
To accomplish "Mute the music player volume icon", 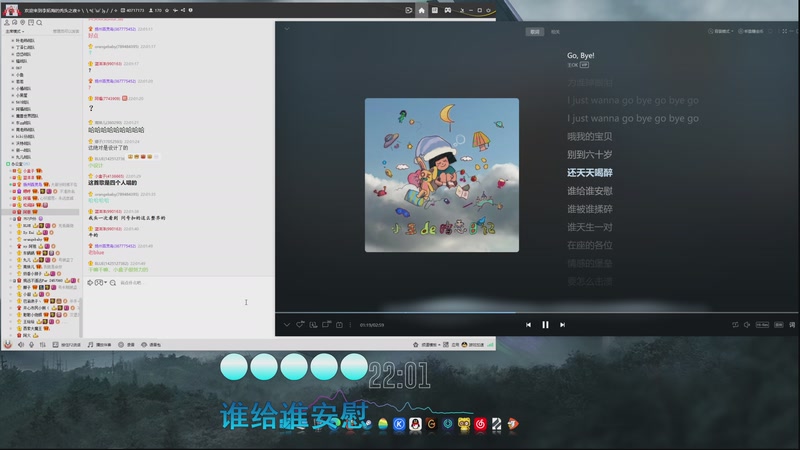I will click(747, 324).
